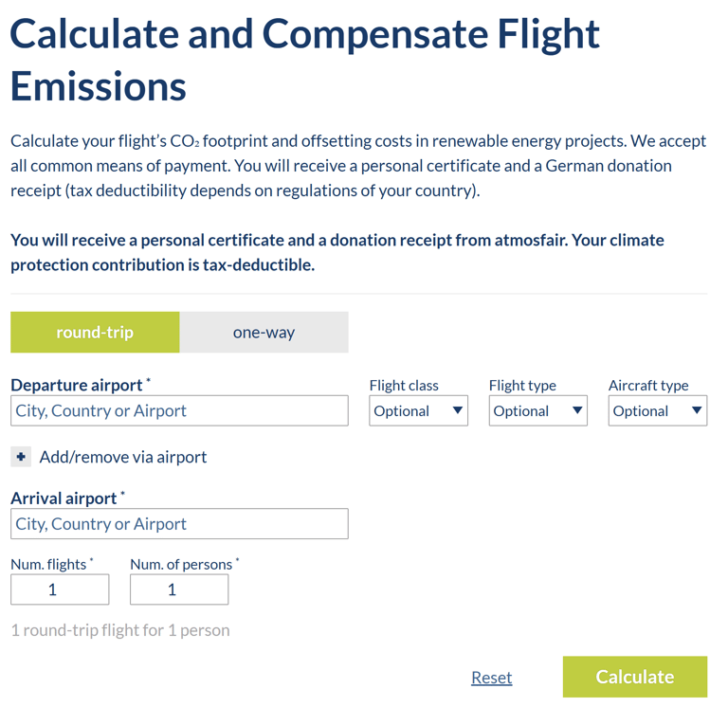Image resolution: width=728 pixels, height=707 pixels.
Task: Select the Num. flights number field
Action: [60, 589]
